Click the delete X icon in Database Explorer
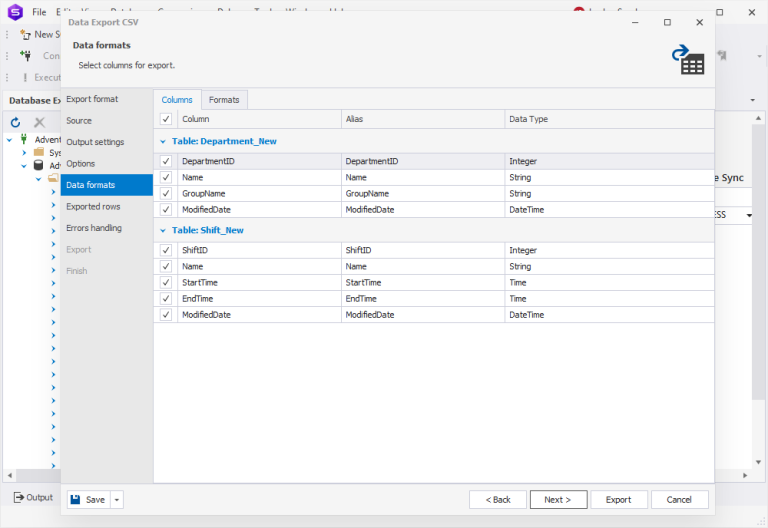768x528 pixels. point(39,122)
